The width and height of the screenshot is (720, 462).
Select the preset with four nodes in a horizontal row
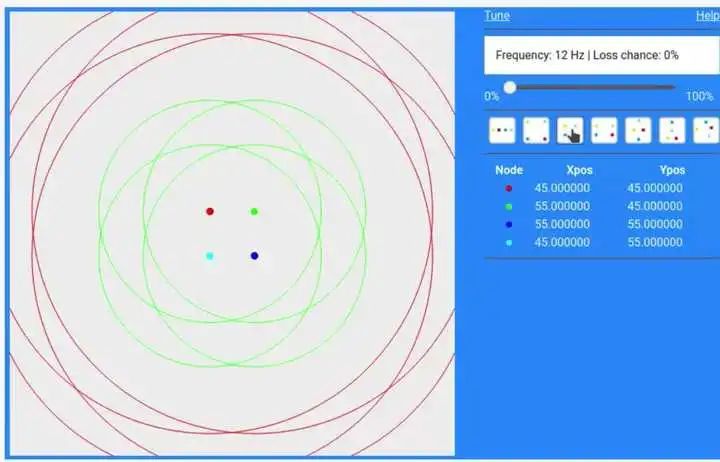pyautogui.click(x=502, y=130)
